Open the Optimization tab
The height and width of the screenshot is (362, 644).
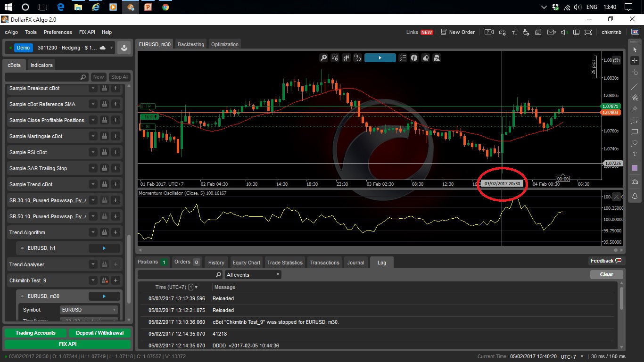coord(225,44)
